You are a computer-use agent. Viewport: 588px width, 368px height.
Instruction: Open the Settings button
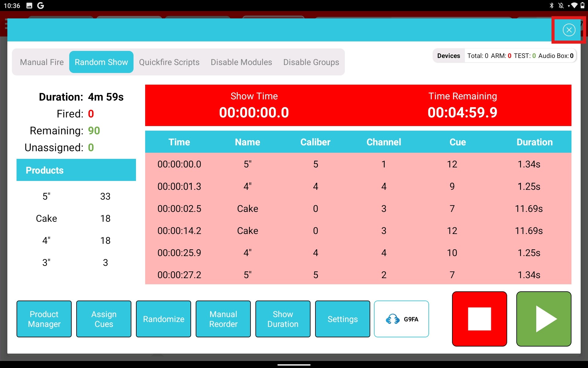[x=342, y=319]
